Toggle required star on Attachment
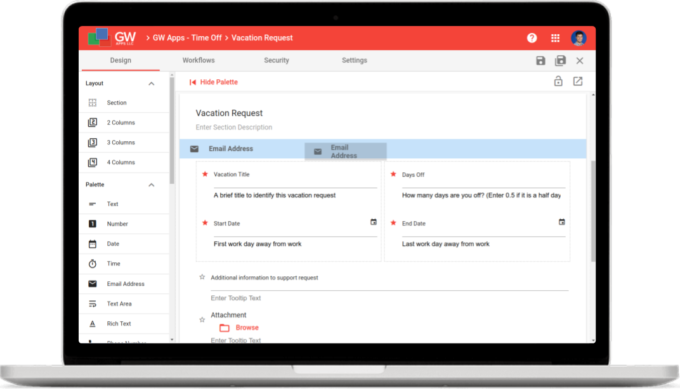Screen dimensions: 680x389 202,320
